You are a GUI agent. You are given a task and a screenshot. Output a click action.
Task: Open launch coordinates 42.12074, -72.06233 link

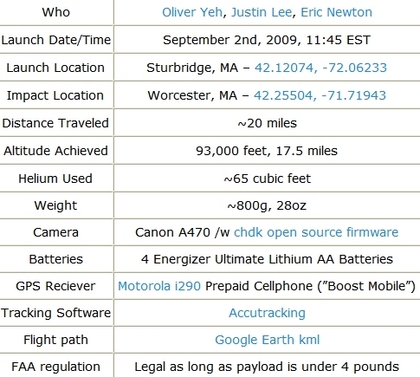pos(321,68)
